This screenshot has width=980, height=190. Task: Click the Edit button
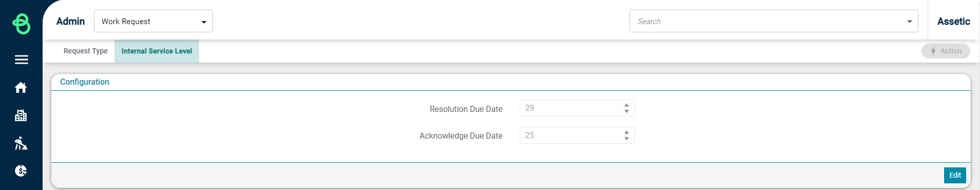click(955, 175)
